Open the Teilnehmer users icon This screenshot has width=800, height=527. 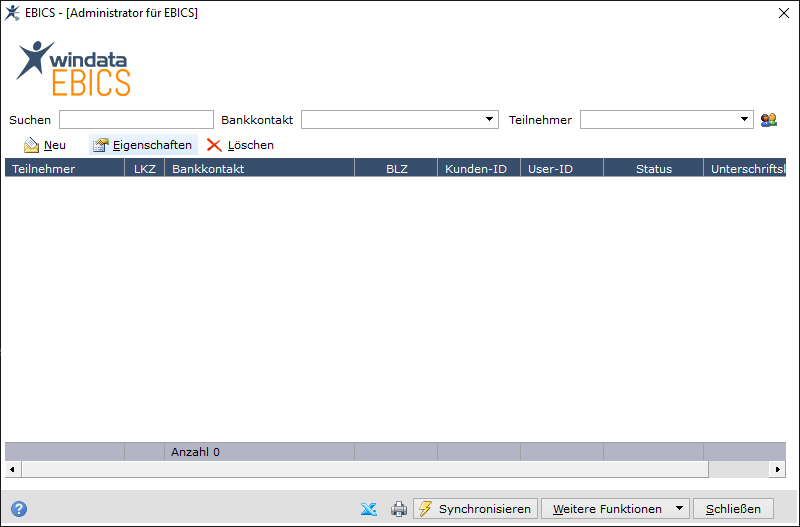click(x=768, y=120)
